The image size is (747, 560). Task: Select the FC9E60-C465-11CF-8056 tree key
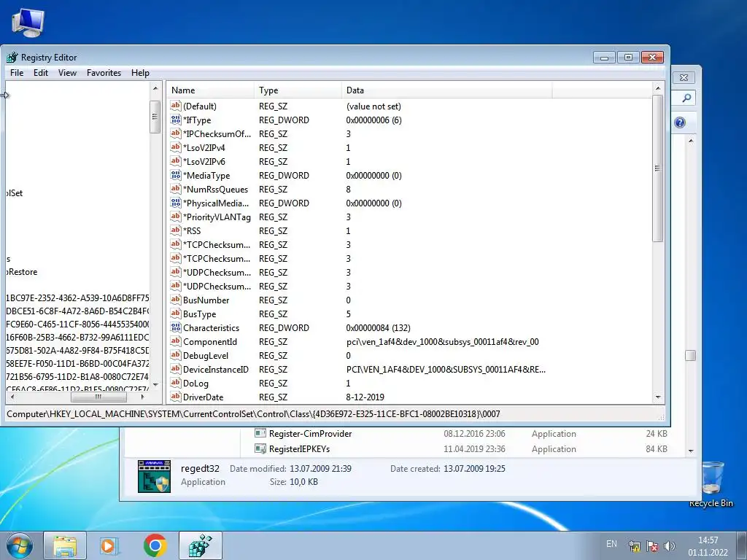click(x=77, y=324)
